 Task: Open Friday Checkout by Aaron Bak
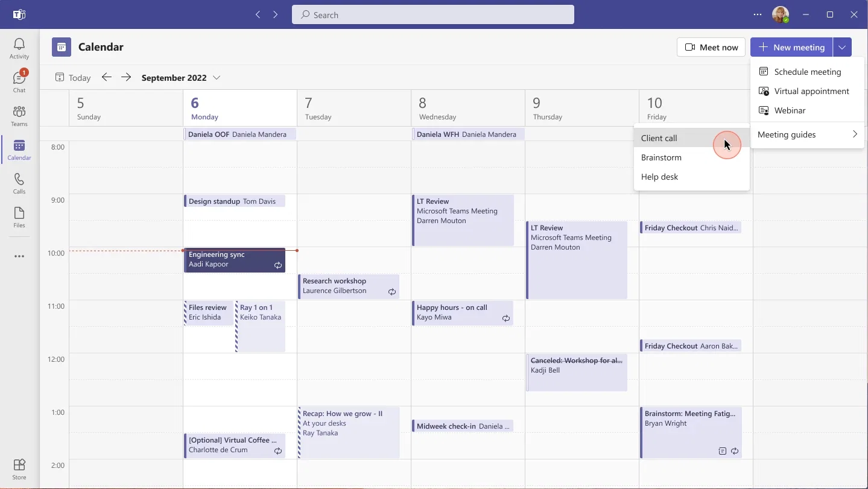click(691, 346)
